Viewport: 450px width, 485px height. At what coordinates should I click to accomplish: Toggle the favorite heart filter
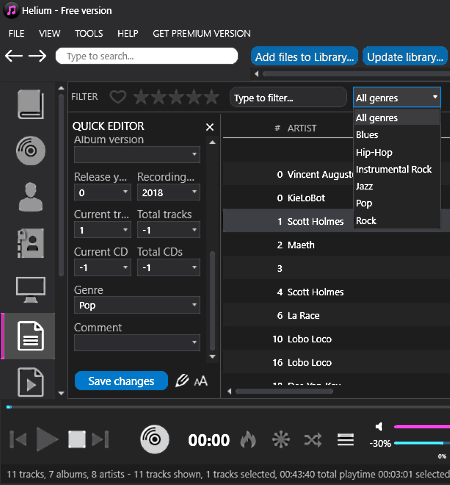coord(118,97)
